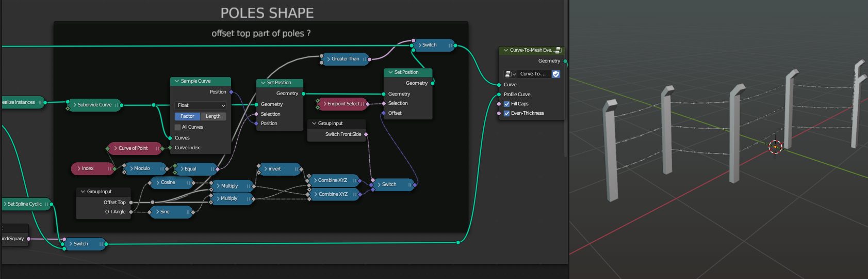
Task: Click the Modulo node output socket
Action: [x=167, y=168]
